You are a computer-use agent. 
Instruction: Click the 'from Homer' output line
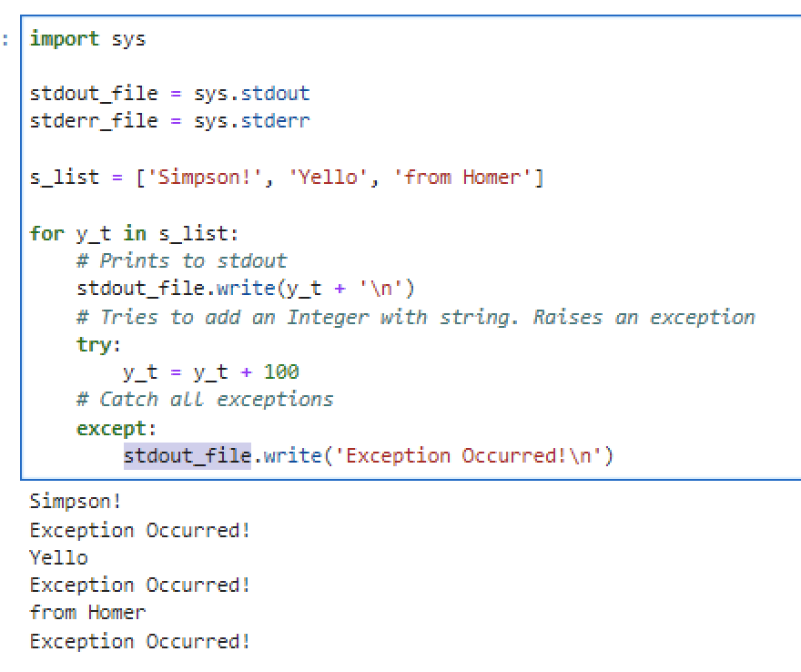pos(87,612)
